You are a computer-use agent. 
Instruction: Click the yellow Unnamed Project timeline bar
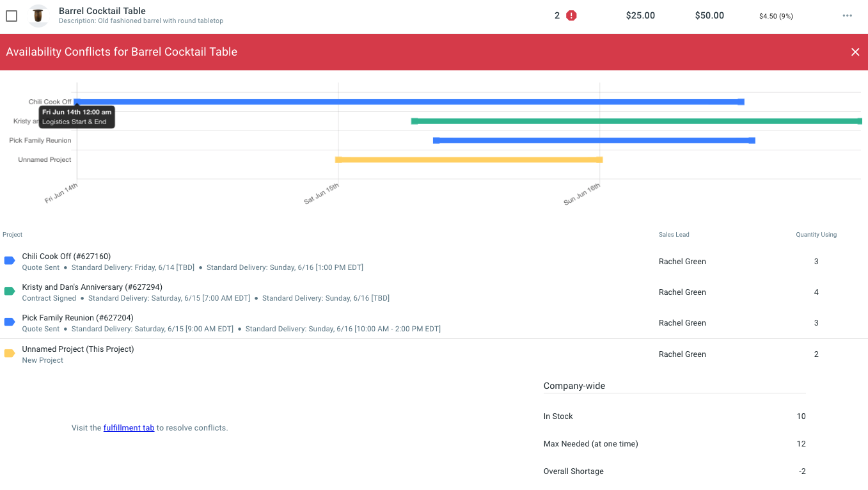pos(469,159)
